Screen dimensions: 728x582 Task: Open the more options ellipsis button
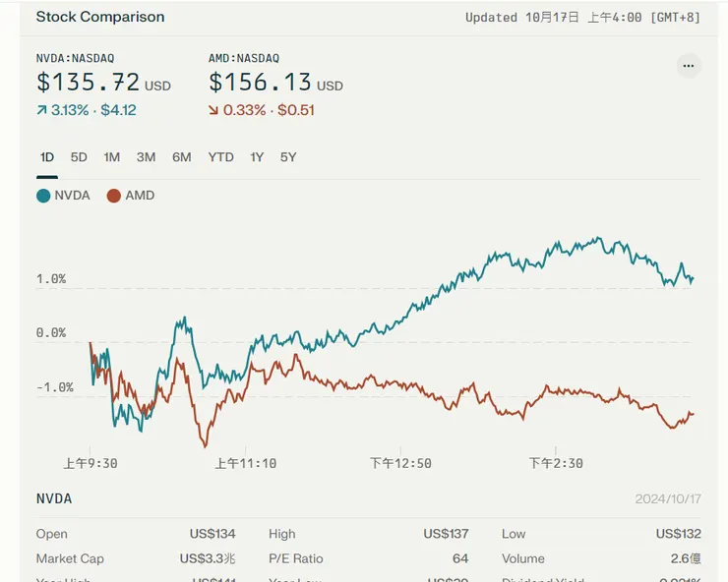point(688,66)
